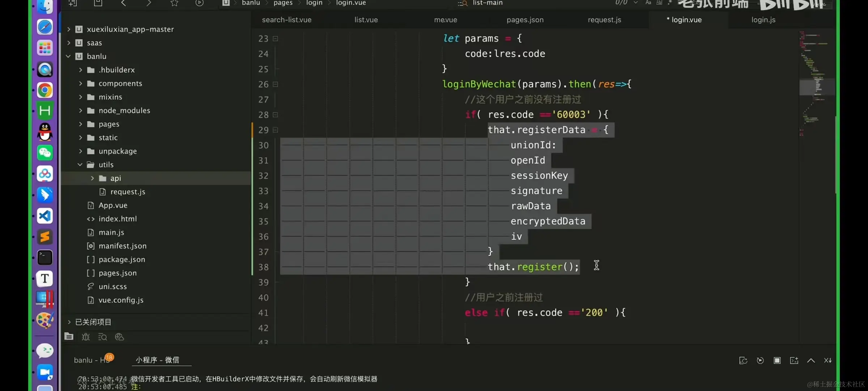Click the run play button in top toolbar

pyautogui.click(x=199, y=3)
